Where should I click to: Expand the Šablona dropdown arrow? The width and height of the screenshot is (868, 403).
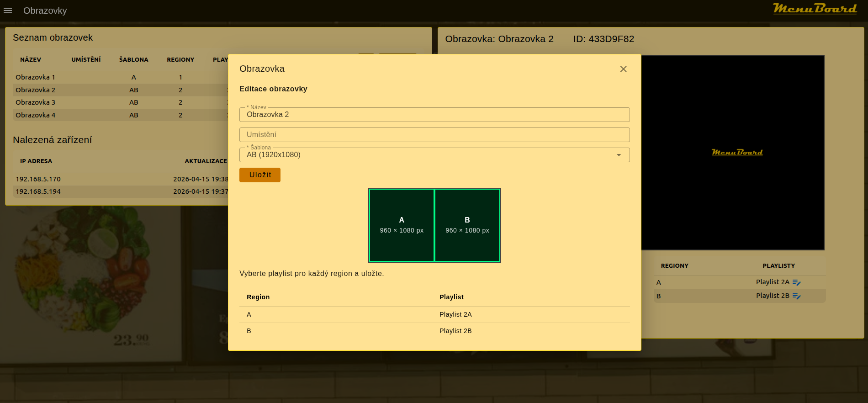click(x=619, y=155)
